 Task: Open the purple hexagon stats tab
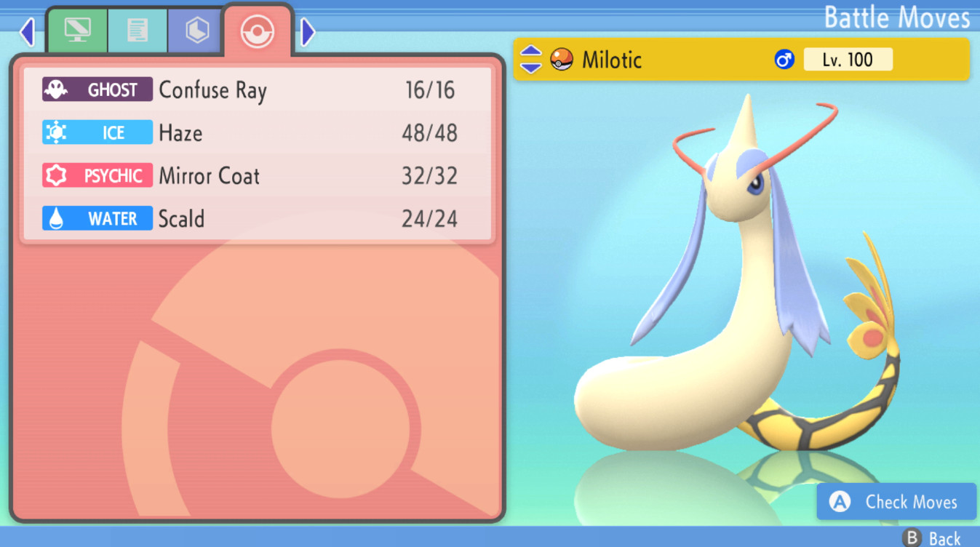[196, 31]
